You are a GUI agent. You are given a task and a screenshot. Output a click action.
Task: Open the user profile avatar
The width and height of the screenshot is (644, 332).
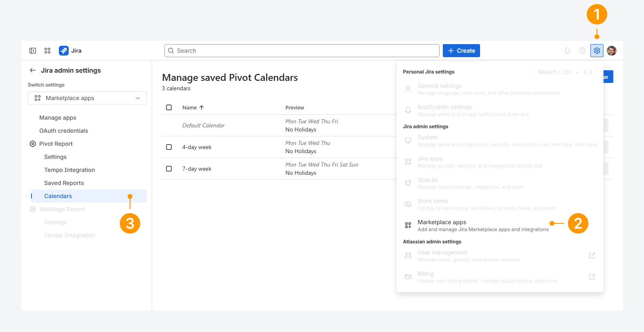pyautogui.click(x=612, y=51)
